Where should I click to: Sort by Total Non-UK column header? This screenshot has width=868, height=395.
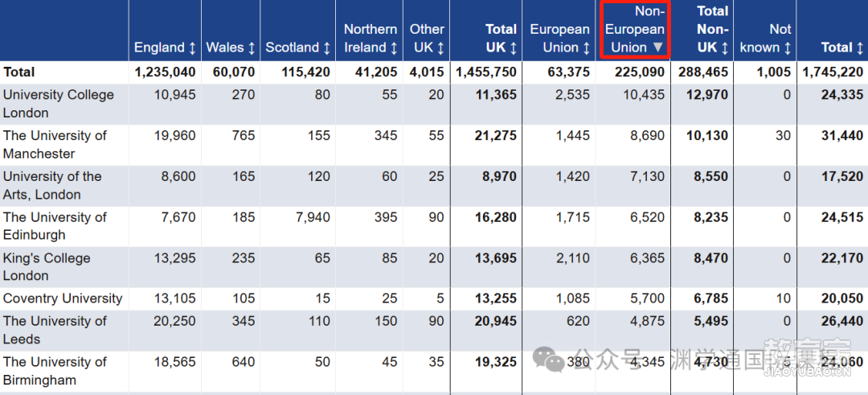[712, 29]
